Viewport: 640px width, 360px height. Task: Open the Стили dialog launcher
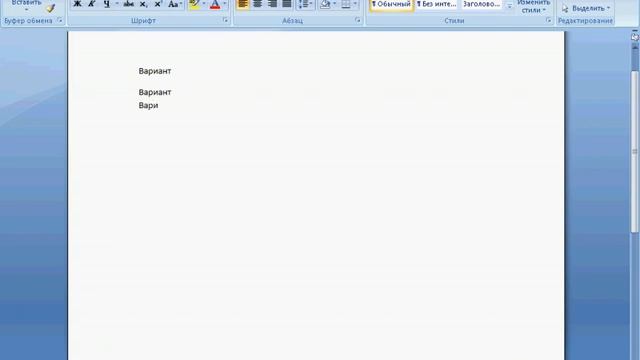548,20
